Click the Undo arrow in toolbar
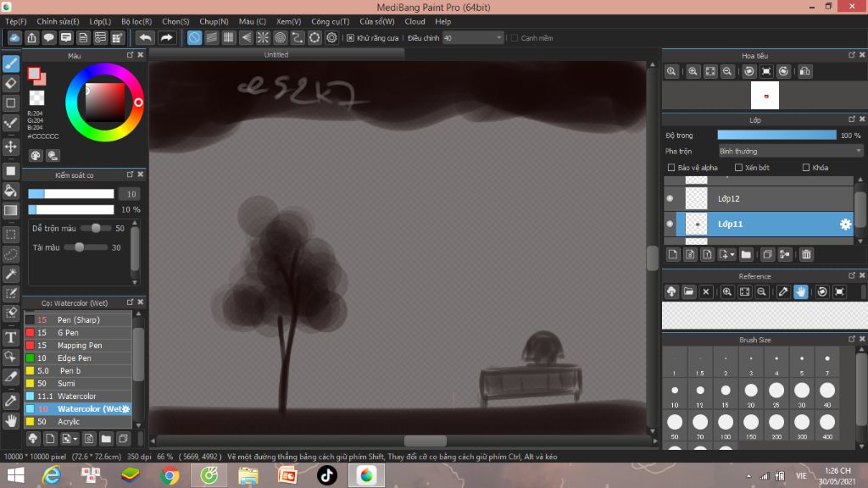The image size is (868, 488). coord(145,37)
